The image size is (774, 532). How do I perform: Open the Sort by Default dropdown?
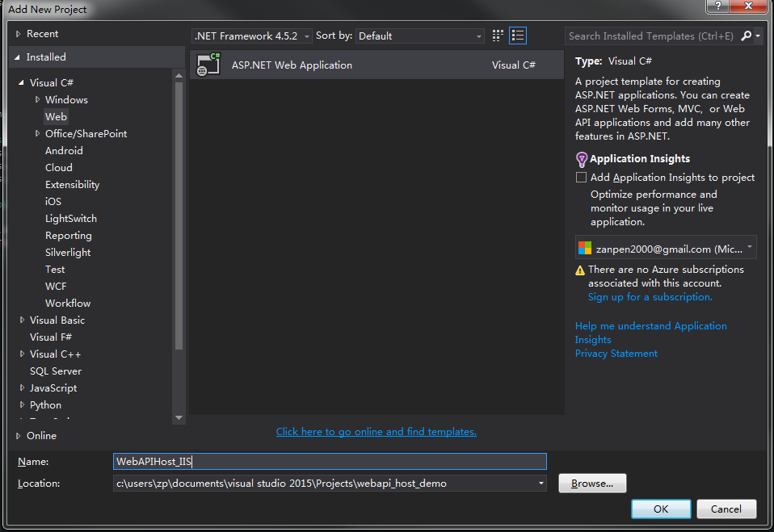click(419, 36)
